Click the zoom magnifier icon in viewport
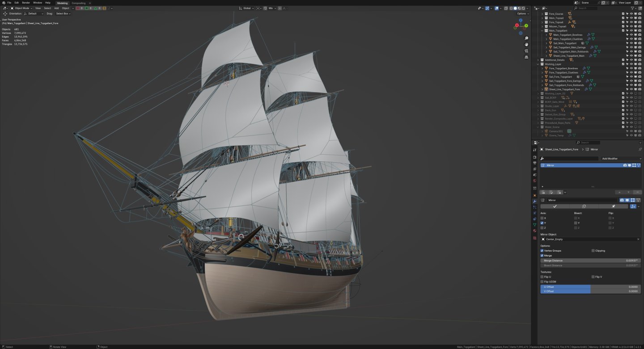This screenshot has height=349, width=644. (526, 38)
